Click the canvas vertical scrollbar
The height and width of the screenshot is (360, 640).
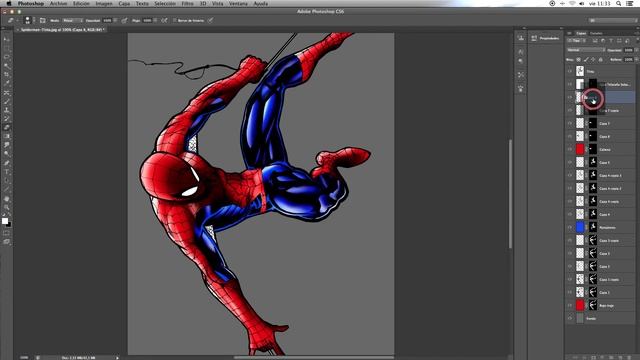point(510,194)
